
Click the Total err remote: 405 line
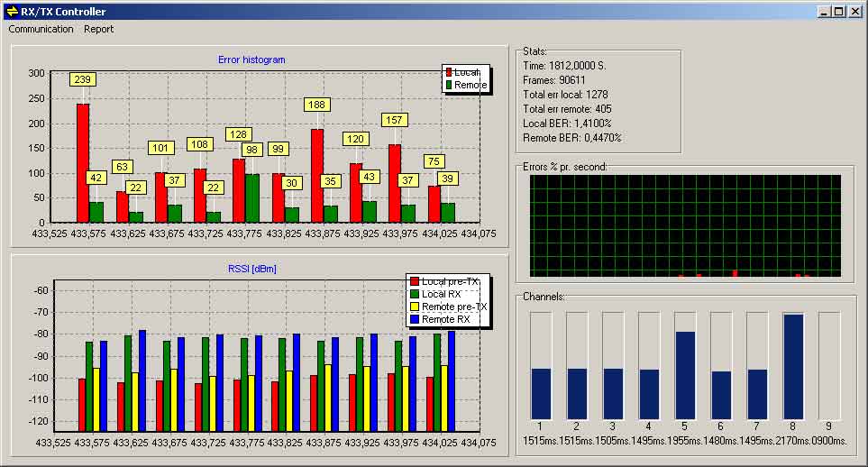(567, 109)
